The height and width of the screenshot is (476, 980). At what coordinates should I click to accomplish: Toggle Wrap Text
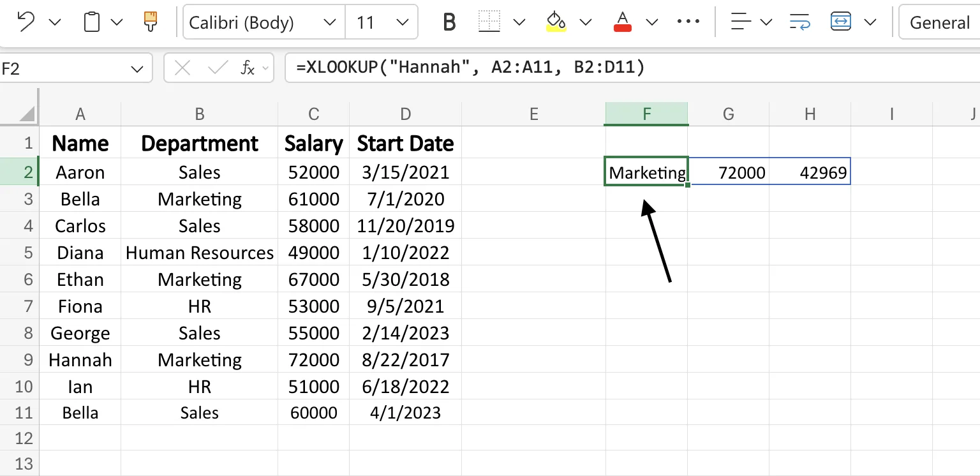click(x=799, y=22)
